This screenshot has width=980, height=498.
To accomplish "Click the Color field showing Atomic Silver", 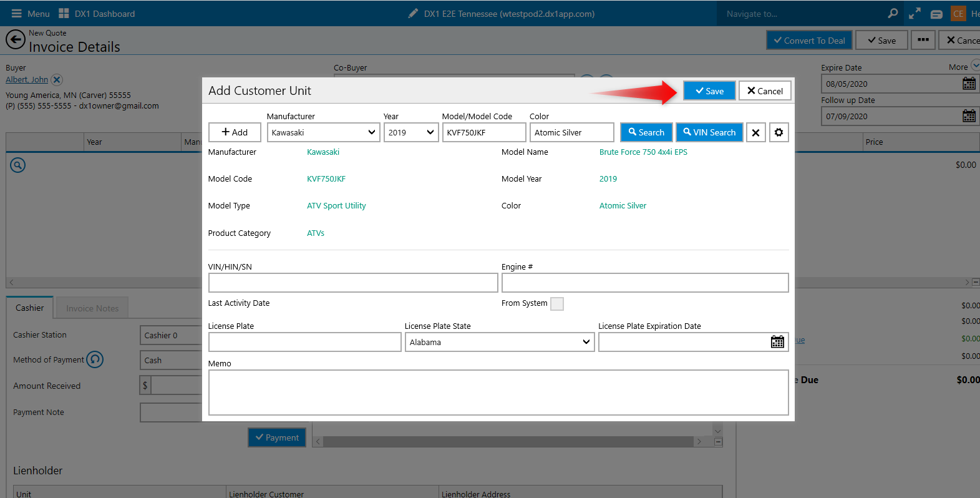I will [x=572, y=132].
